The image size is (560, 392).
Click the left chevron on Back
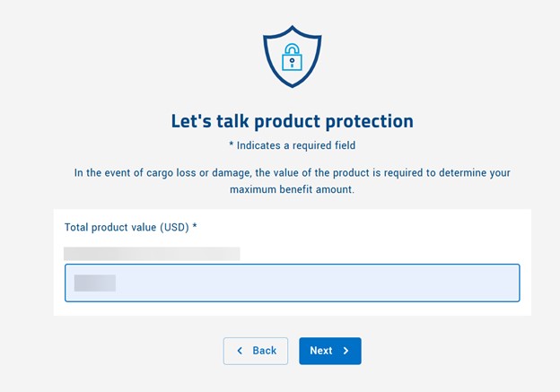[240, 351]
